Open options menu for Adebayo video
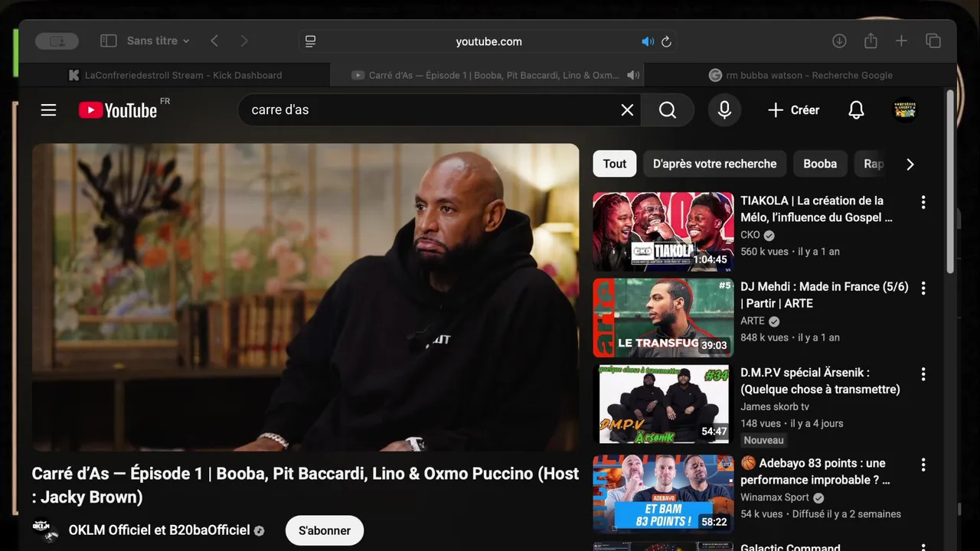Viewport: 980px width, 551px height. tap(923, 465)
